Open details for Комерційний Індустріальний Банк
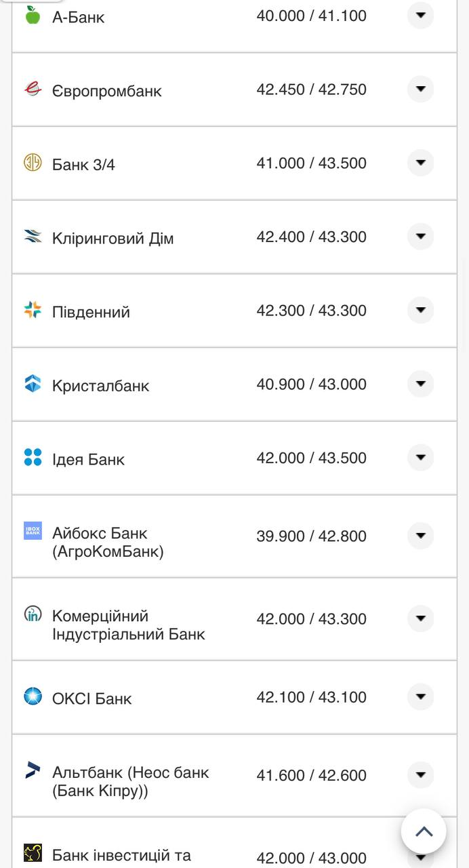Viewport: 469px width, 868px height. tap(420, 618)
